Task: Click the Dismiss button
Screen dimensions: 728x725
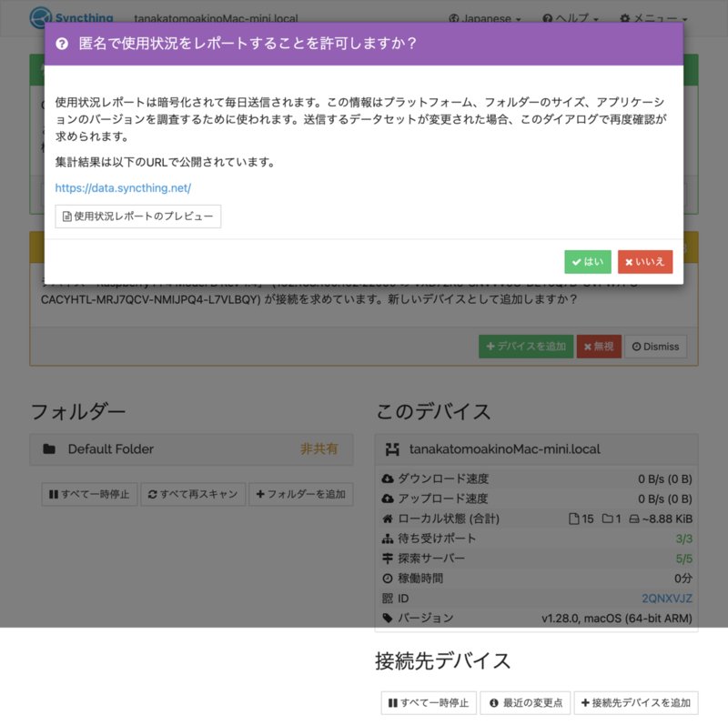Action: click(655, 347)
